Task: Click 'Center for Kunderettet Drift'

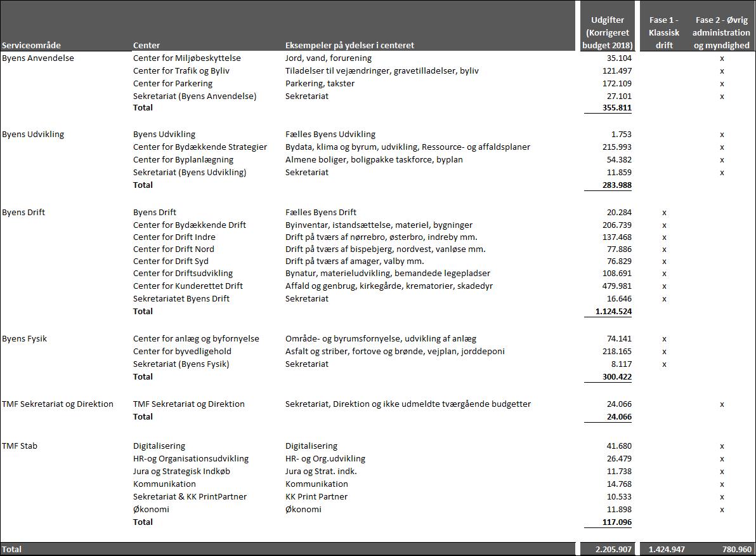Action: tap(188, 286)
